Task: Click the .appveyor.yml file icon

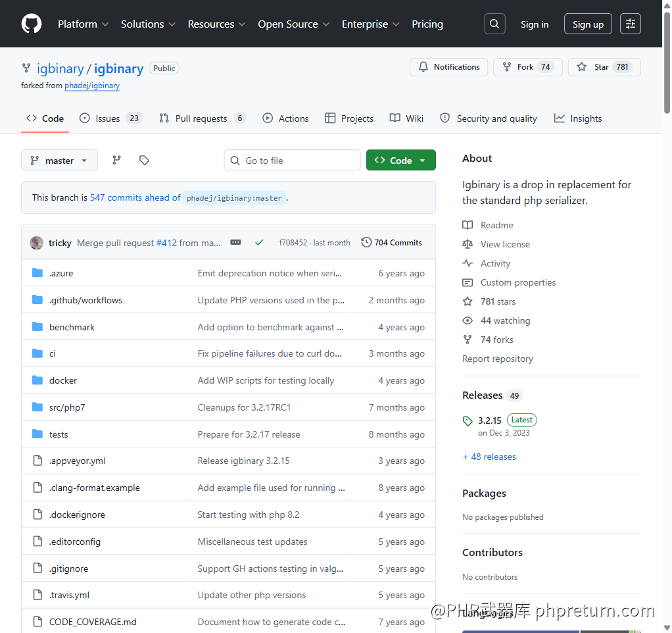Action: tap(37, 461)
